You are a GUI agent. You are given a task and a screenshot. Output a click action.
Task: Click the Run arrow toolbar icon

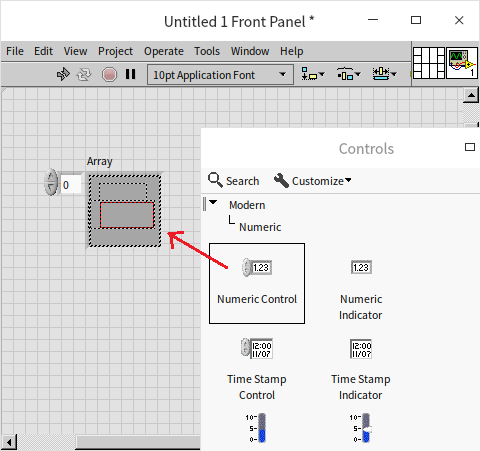tap(63, 74)
